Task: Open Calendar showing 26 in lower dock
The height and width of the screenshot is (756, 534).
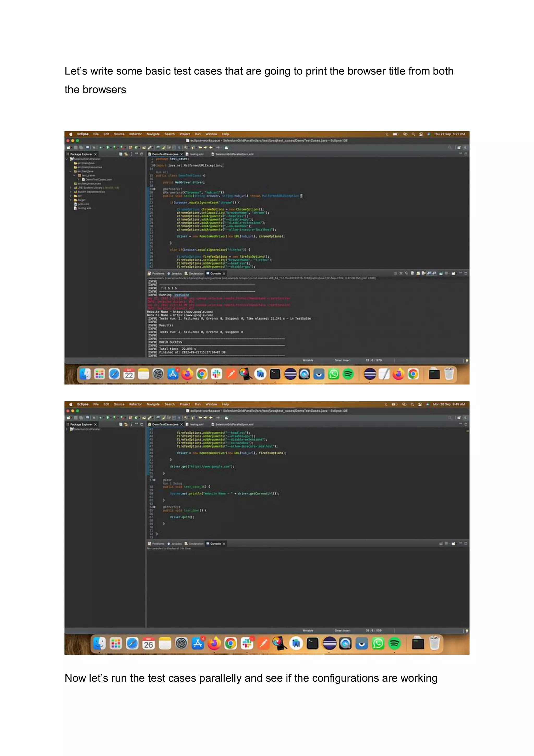Action: click(x=148, y=643)
